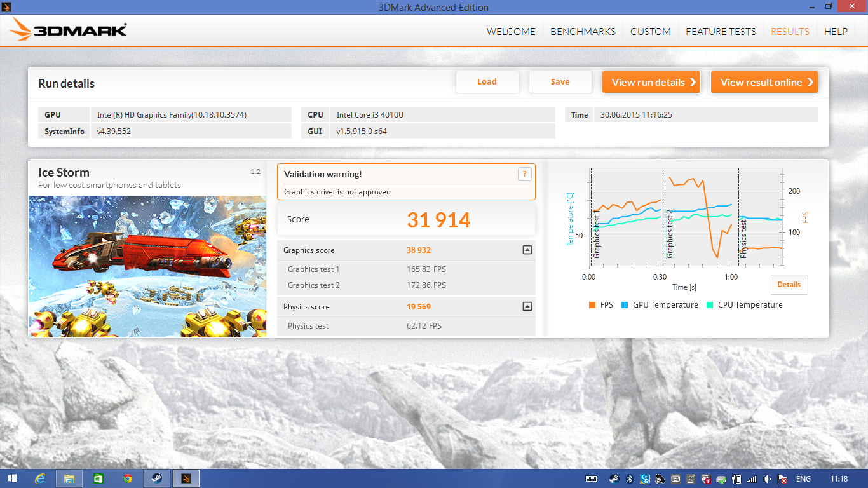Click SystemInfo value v4.39.552
The height and width of the screenshot is (488, 868).
point(191,132)
